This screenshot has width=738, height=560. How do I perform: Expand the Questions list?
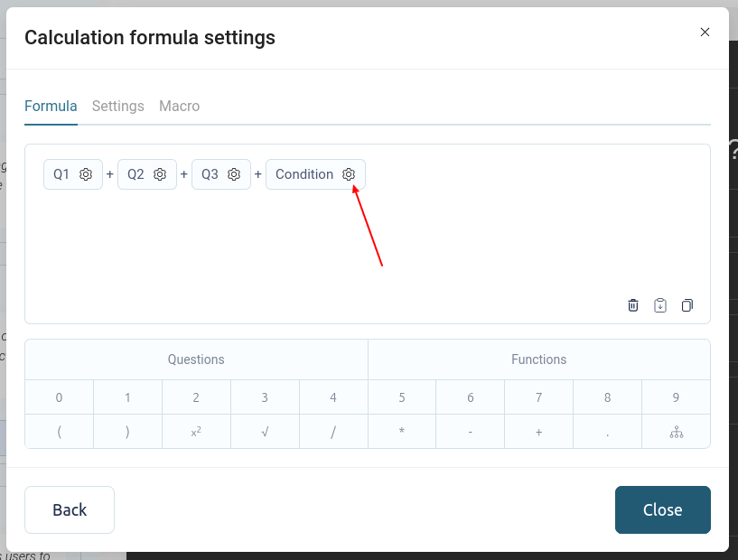click(196, 359)
